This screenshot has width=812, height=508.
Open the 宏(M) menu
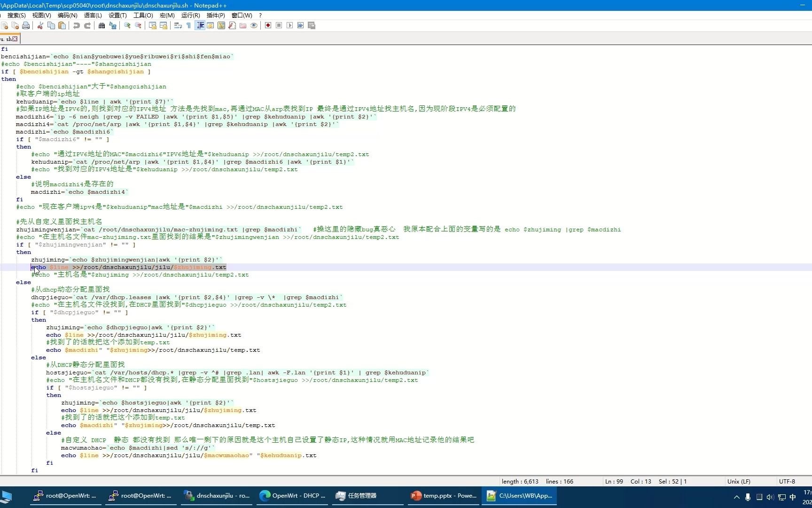click(167, 15)
